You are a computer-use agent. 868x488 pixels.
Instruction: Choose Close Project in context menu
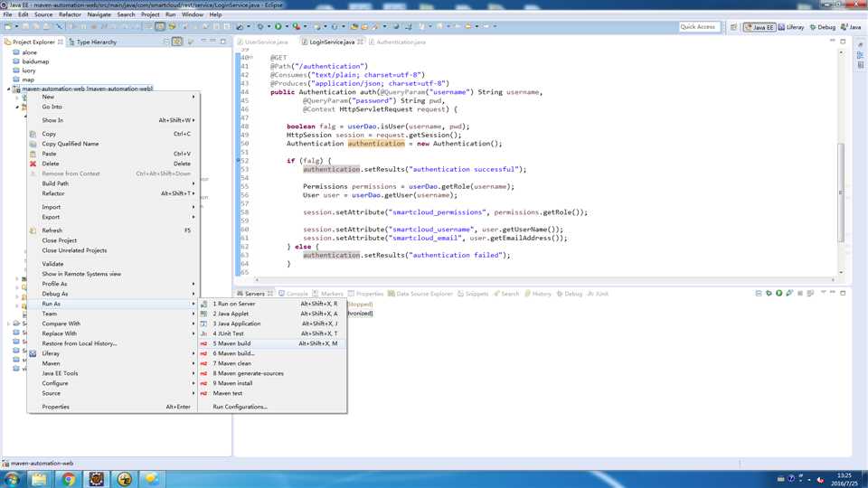pyautogui.click(x=112, y=240)
